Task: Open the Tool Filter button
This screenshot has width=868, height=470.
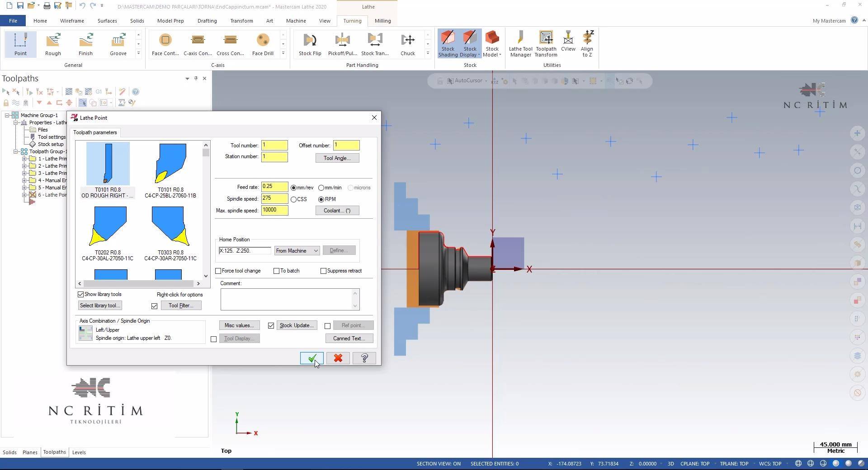Action: tap(181, 306)
